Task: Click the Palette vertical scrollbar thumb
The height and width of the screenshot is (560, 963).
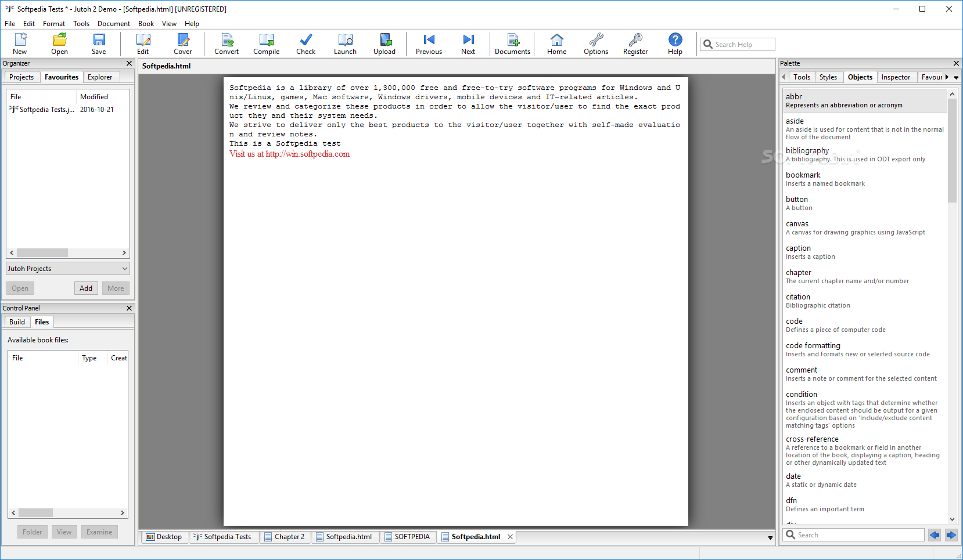Action: 952,151
